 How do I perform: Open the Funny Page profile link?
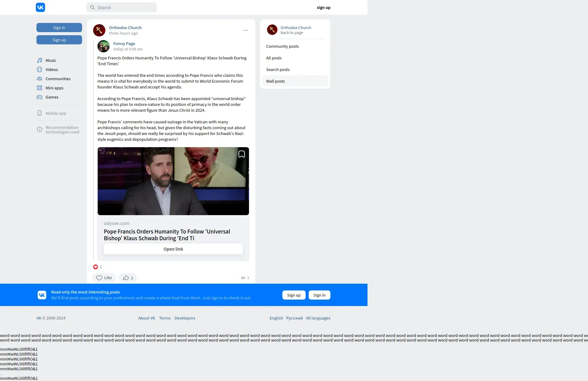(124, 43)
